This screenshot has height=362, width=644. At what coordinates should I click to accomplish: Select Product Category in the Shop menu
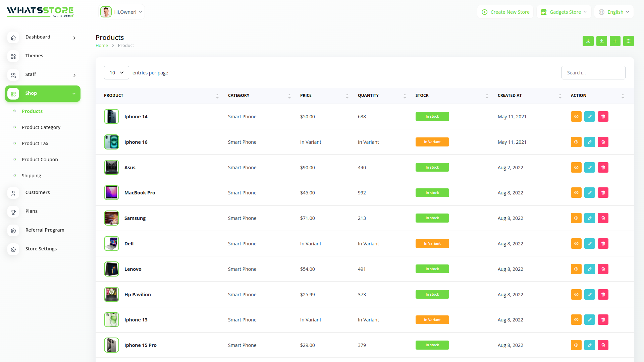coord(41,127)
